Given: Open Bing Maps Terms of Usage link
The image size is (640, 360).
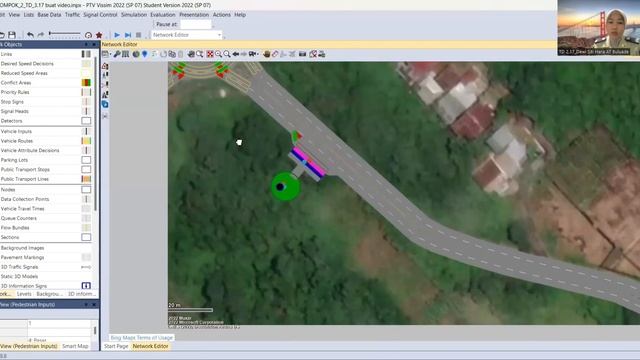Looking at the screenshot, I should tap(142, 338).
